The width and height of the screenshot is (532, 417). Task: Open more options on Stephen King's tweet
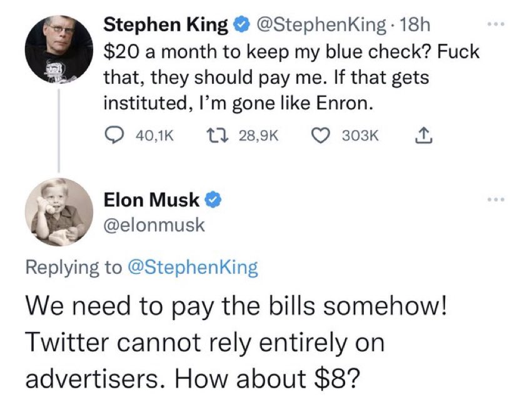click(x=495, y=26)
